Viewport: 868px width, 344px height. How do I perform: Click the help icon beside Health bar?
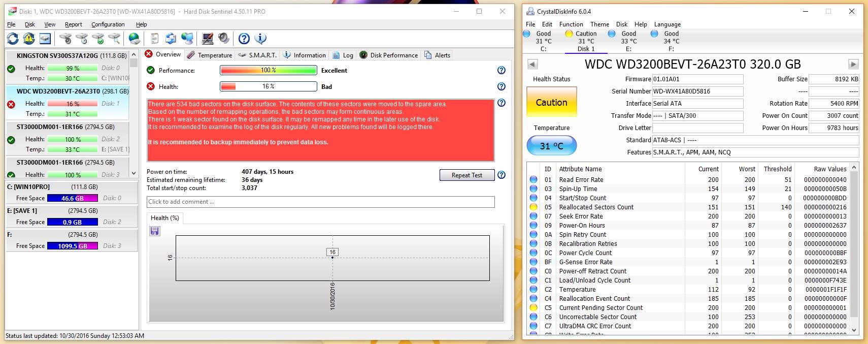502,86
